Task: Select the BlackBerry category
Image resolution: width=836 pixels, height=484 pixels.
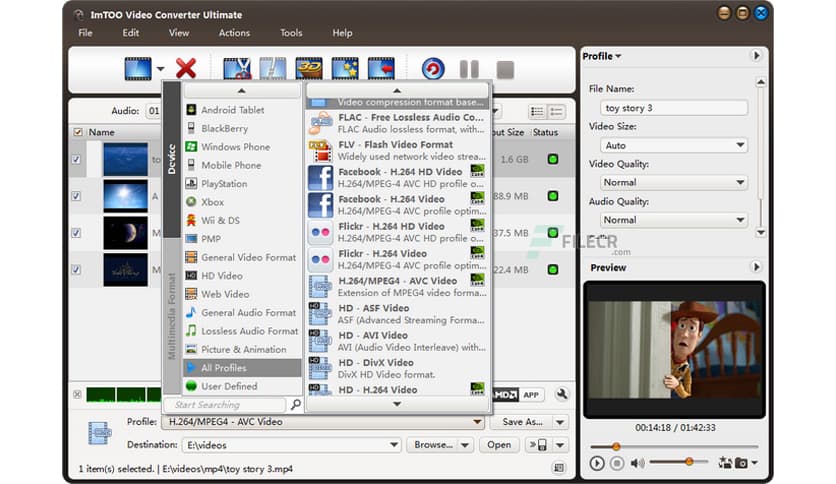Action: click(x=243, y=128)
